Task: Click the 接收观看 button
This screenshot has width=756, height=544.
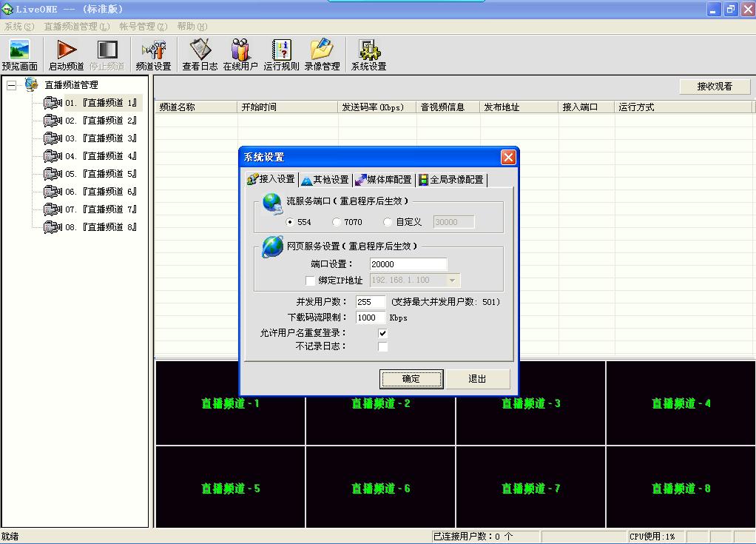Action: tap(715, 87)
